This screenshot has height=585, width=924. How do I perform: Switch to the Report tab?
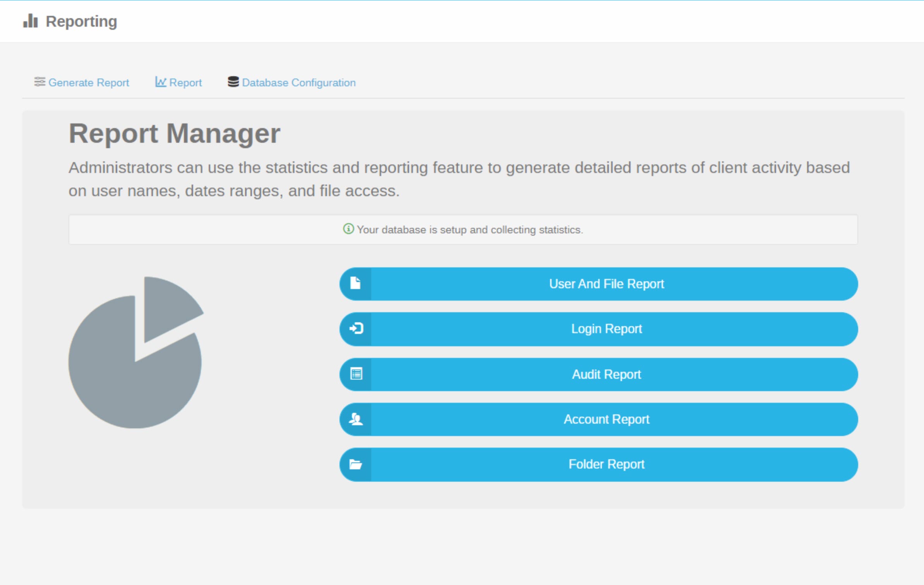[178, 82]
